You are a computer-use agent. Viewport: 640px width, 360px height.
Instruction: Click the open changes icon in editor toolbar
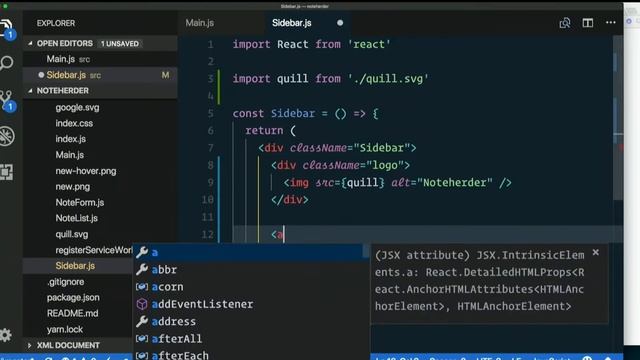pos(565,23)
